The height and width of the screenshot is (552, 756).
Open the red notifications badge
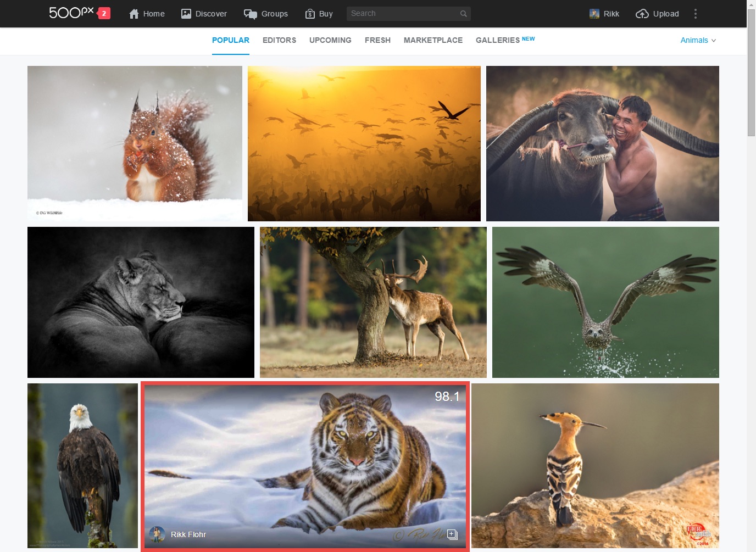(103, 13)
